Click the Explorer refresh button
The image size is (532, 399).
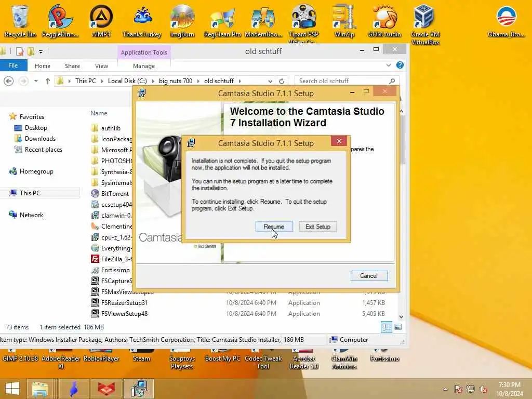point(281,81)
